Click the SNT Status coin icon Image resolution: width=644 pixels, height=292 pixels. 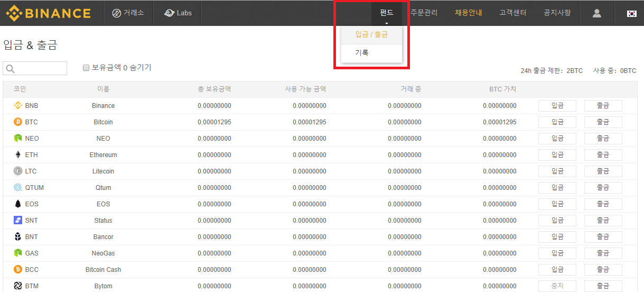(18, 221)
